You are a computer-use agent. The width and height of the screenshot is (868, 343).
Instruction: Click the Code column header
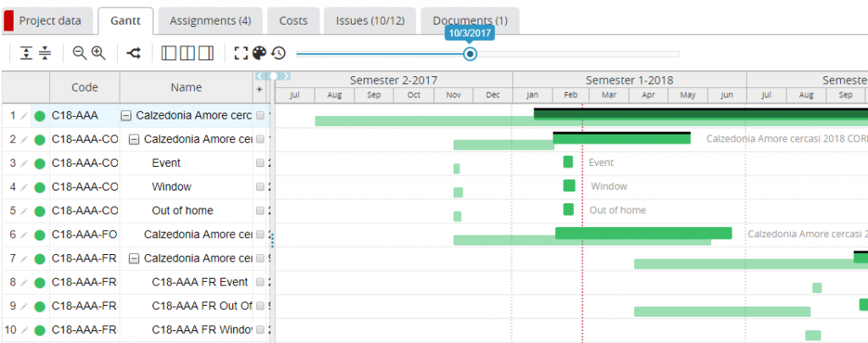click(85, 87)
